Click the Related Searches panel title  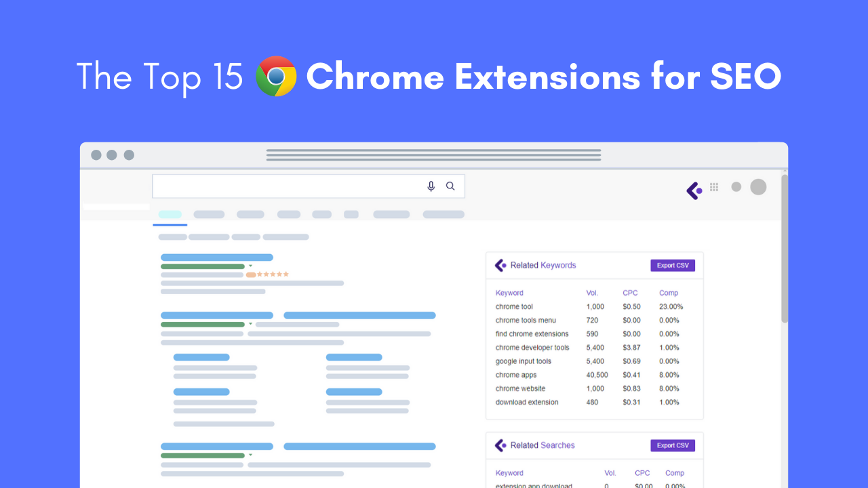(542, 445)
